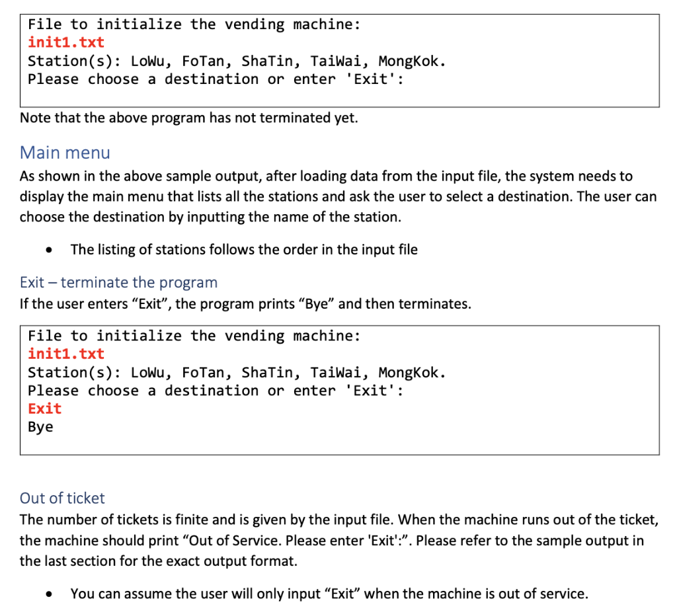Click red 'init1.txt' in first code box
This screenshot has width=677, height=616.
coord(66,42)
